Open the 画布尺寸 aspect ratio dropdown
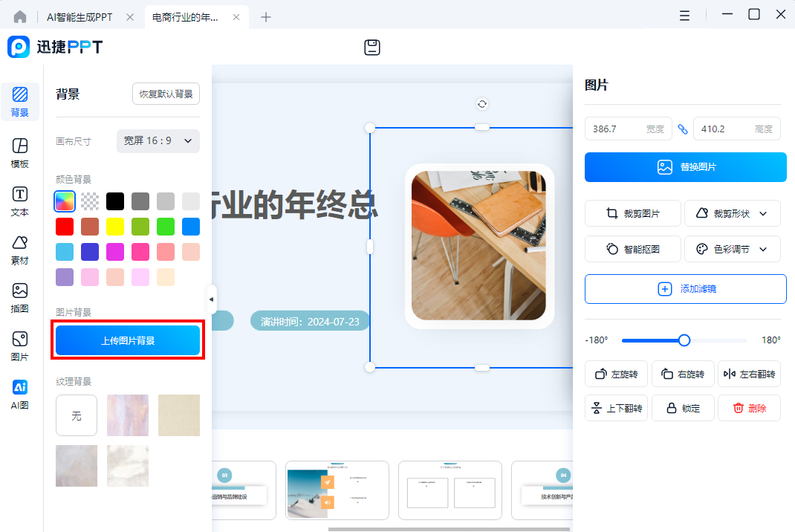Screen dimensions: 795x532 click(158, 140)
